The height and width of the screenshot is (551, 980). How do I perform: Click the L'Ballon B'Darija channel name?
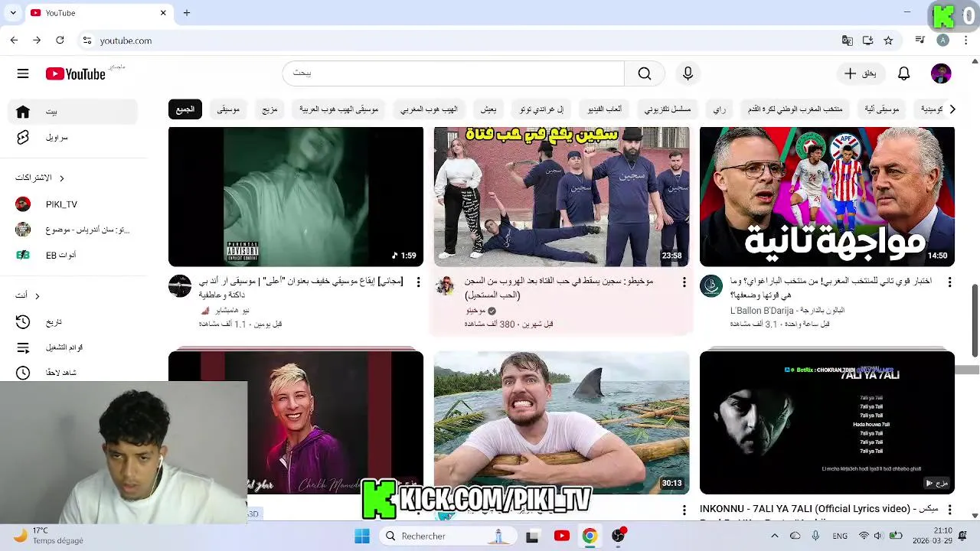pyautogui.click(x=787, y=311)
